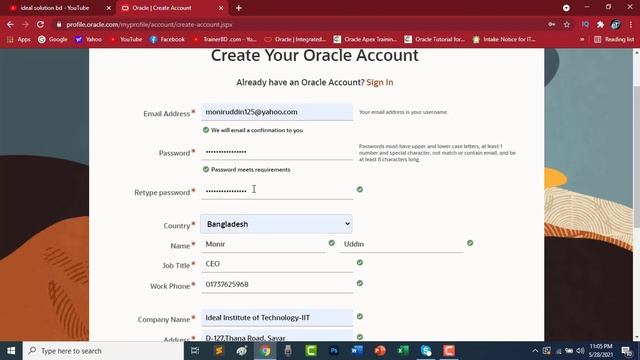
Task: Open the Google bookmark
Action: pos(53,39)
